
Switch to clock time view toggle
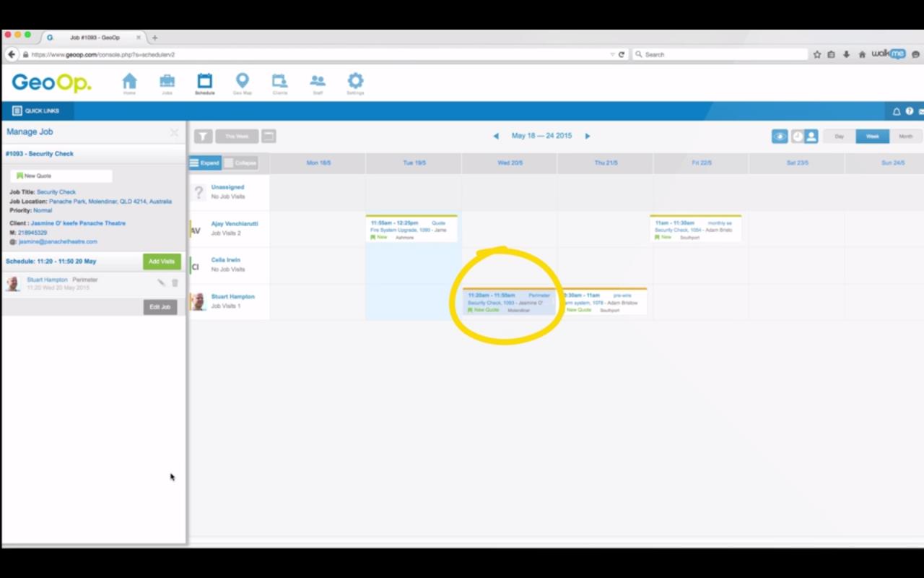(797, 136)
